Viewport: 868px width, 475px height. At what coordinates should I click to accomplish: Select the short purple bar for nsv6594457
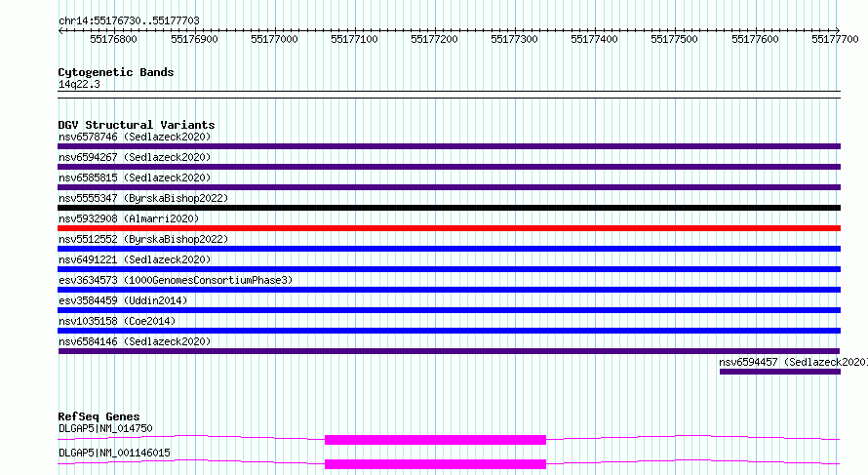pos(780,372)
